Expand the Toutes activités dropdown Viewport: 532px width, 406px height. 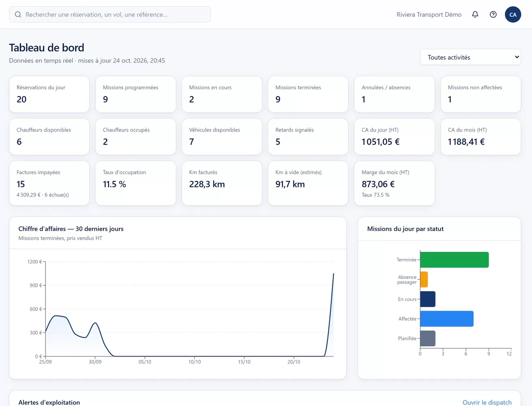pos(471,57)
